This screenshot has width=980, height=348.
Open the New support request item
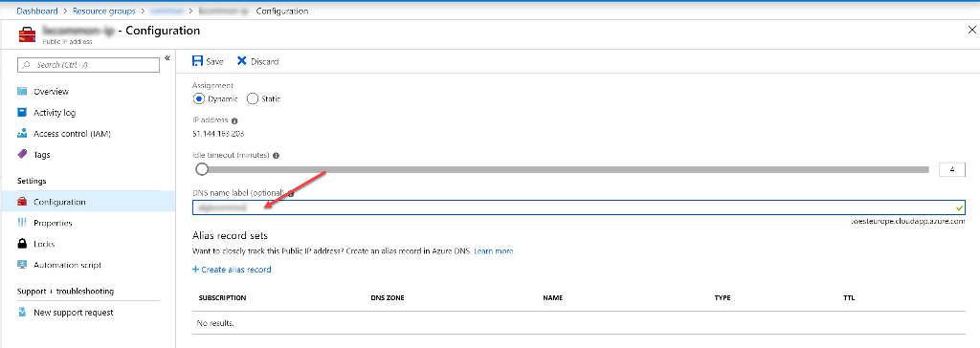74,313
